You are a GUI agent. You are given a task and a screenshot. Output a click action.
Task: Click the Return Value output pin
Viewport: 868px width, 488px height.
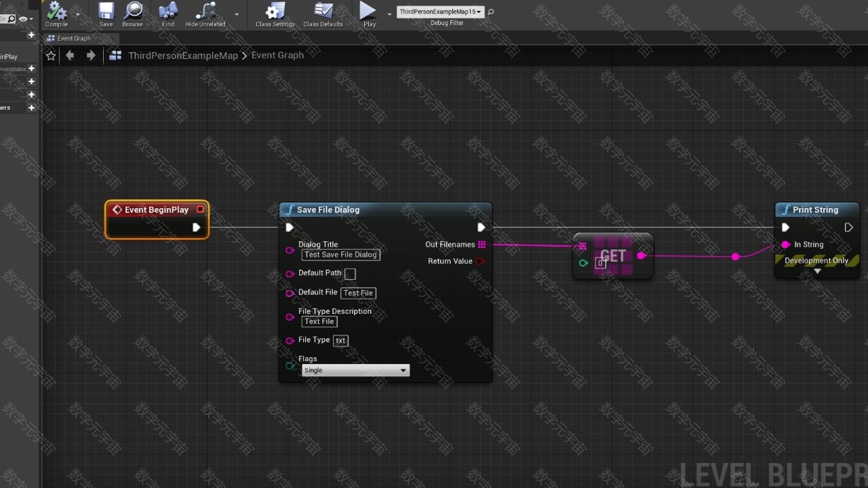[480, 262]
